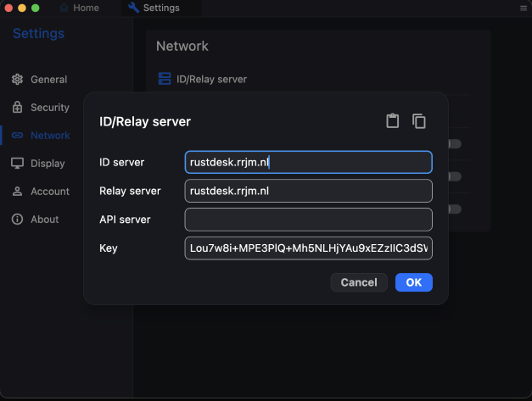Confirm with the OK button
The image size is (532, 401).
click(413, 282)
